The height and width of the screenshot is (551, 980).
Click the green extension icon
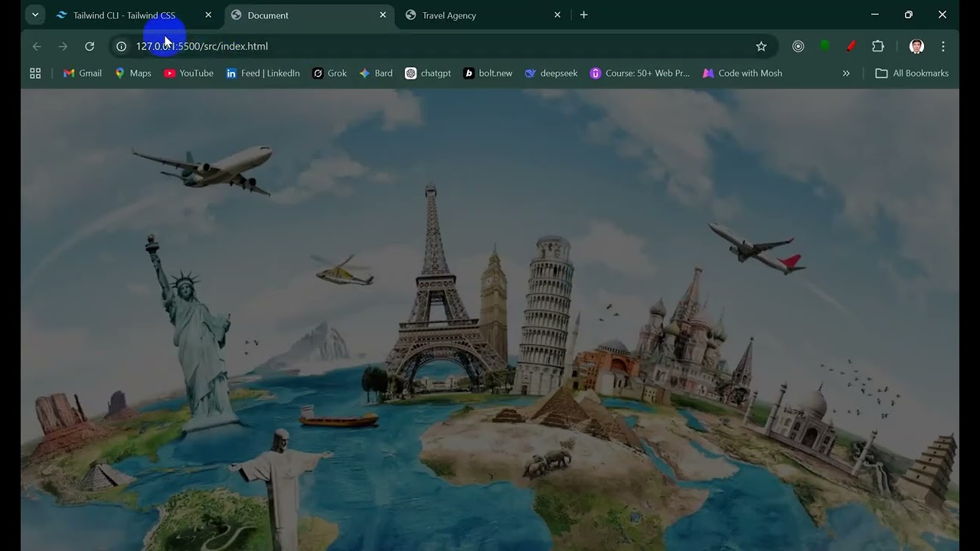click(825, 47)
